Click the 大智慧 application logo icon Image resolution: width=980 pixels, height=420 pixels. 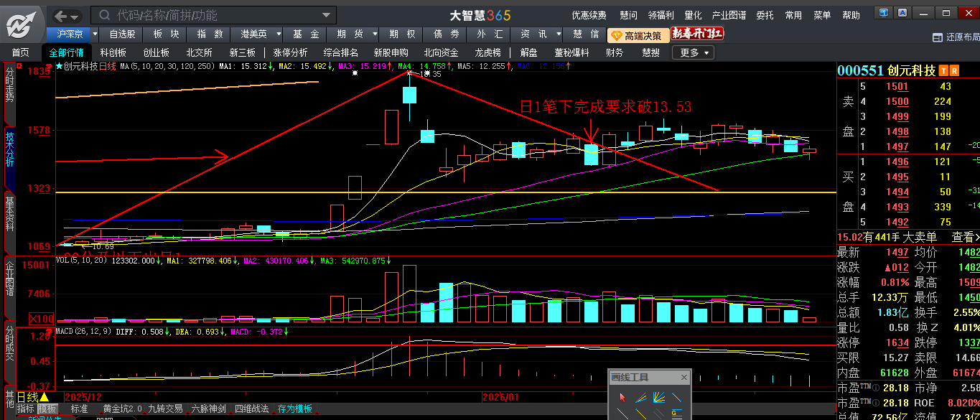(22, 25)
